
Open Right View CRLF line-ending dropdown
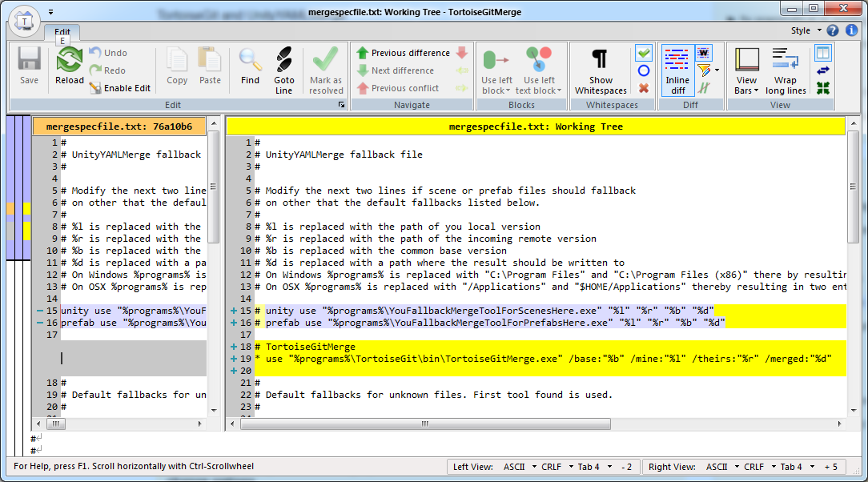coord(760,467)
